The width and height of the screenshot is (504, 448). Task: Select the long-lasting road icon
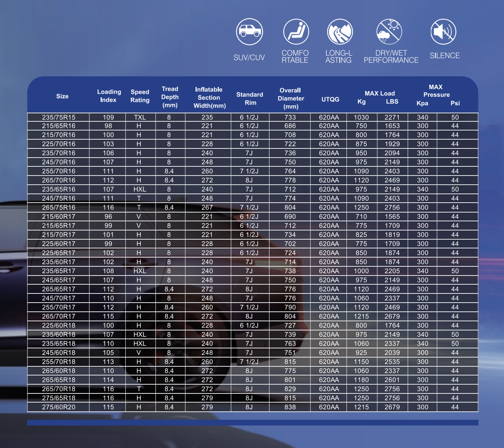pyautogui.click(x=340, y=32)
